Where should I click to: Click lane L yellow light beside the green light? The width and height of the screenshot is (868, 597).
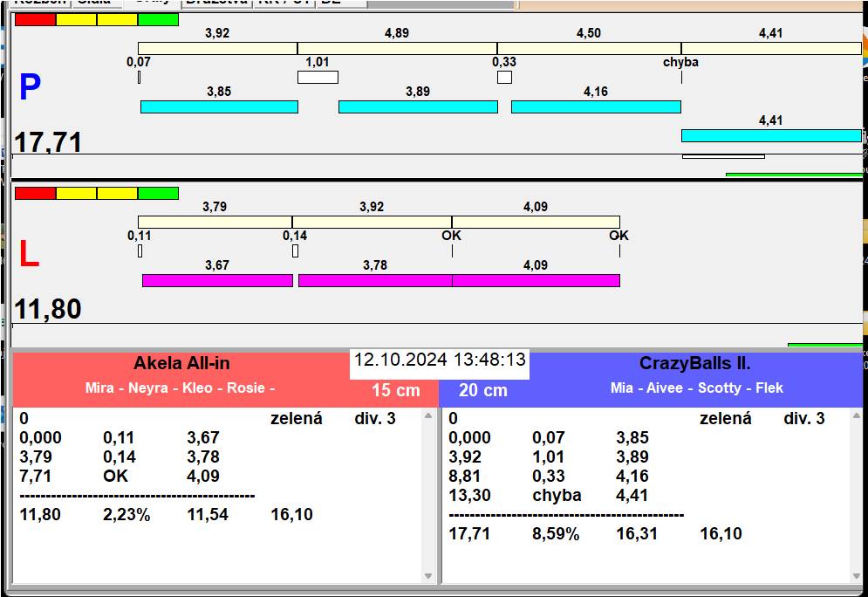[118, 193]
